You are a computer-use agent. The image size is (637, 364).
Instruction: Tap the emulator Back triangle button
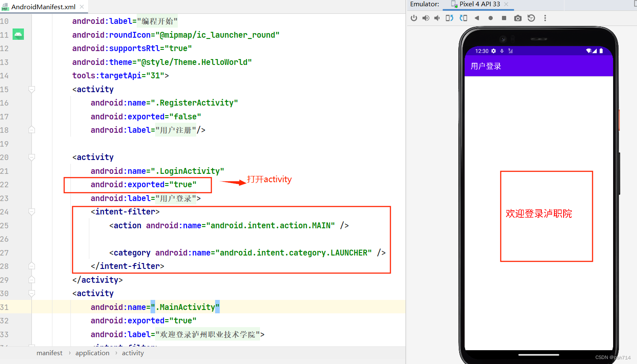point(477,18)
